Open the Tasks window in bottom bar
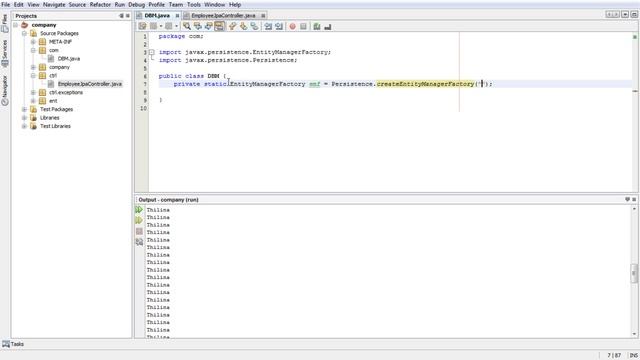This screenshot has height=360, width=640. (x=13, y=344)
